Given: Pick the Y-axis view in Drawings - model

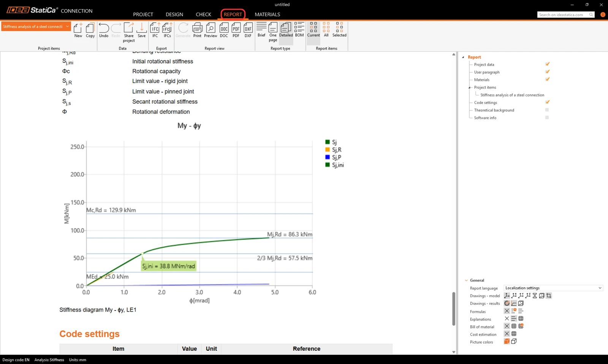Looking at the screenshot, I should [x=521, y=296].
